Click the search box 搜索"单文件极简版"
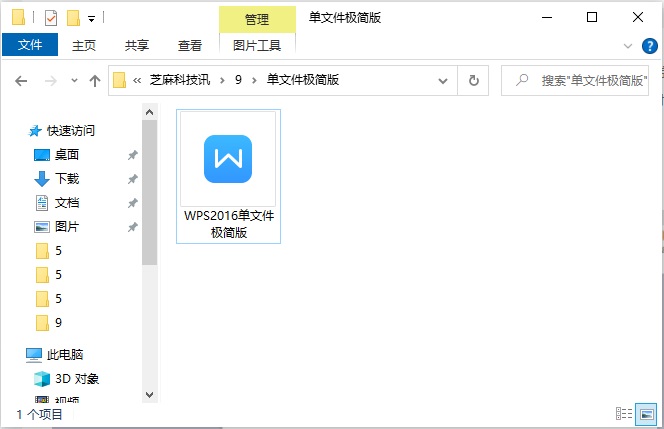 pyautogui.click(x=575, y=80)
